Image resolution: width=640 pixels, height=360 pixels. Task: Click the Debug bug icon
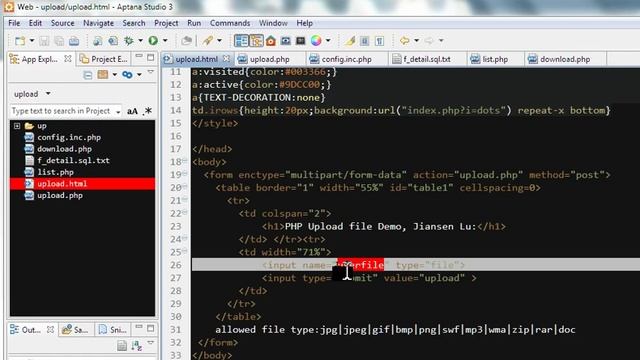coord(129,40)
